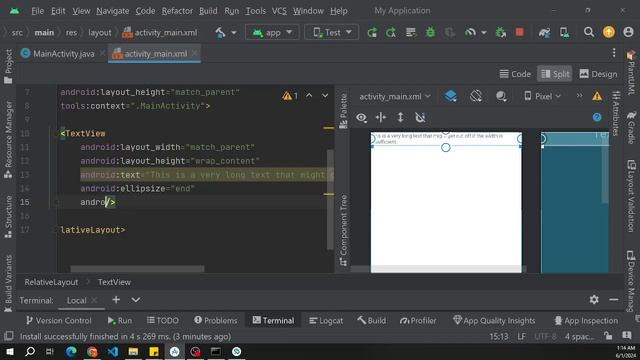This screenshot has height=360, width=640.
Task: Click the Make Project hammer icon
Action: [220, 32]
